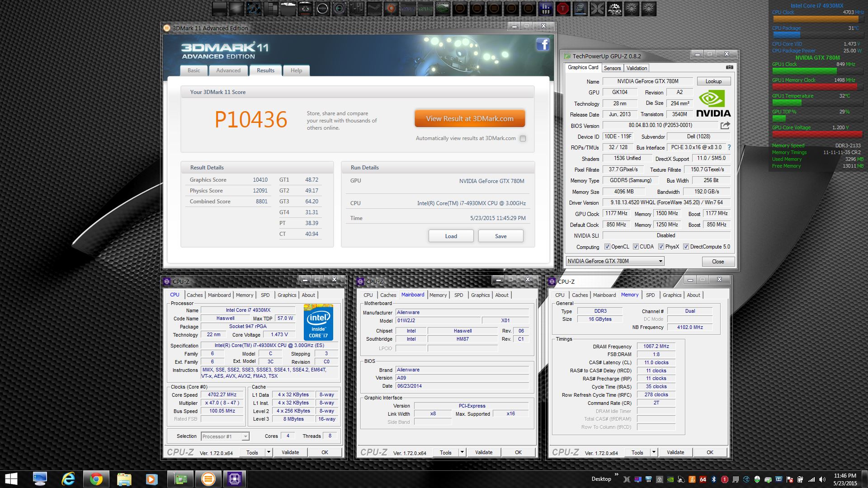868x488 pixels.
Task: Click the P10436 score text
Action: pyautogui.click(x=251, y=120)
